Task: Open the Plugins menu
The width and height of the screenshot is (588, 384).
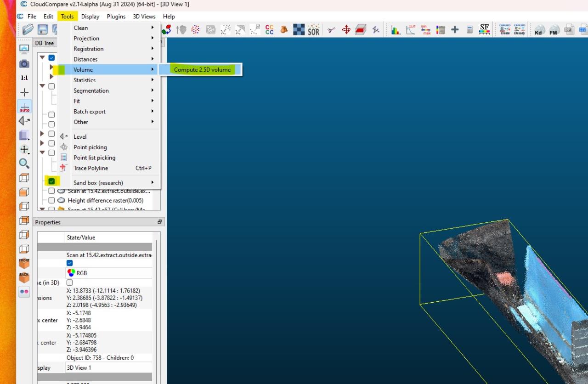Action: [116, 17]
